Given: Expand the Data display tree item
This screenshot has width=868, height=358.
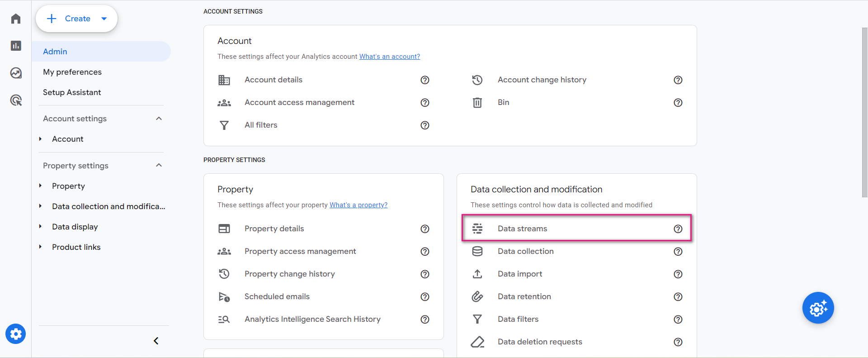Looking at the screenshot, I should pyautogui.click(x=40, y=226).
